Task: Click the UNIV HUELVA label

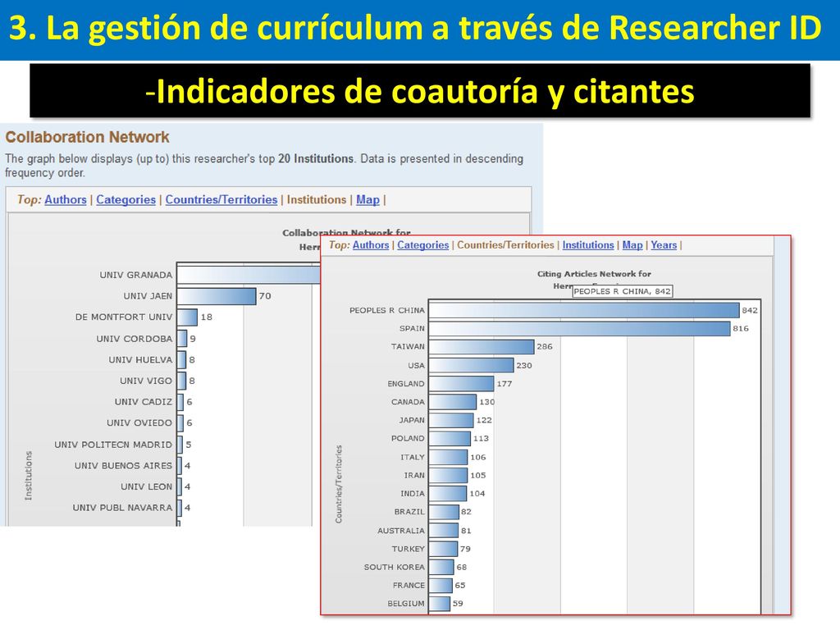Action: pos(140,360)
